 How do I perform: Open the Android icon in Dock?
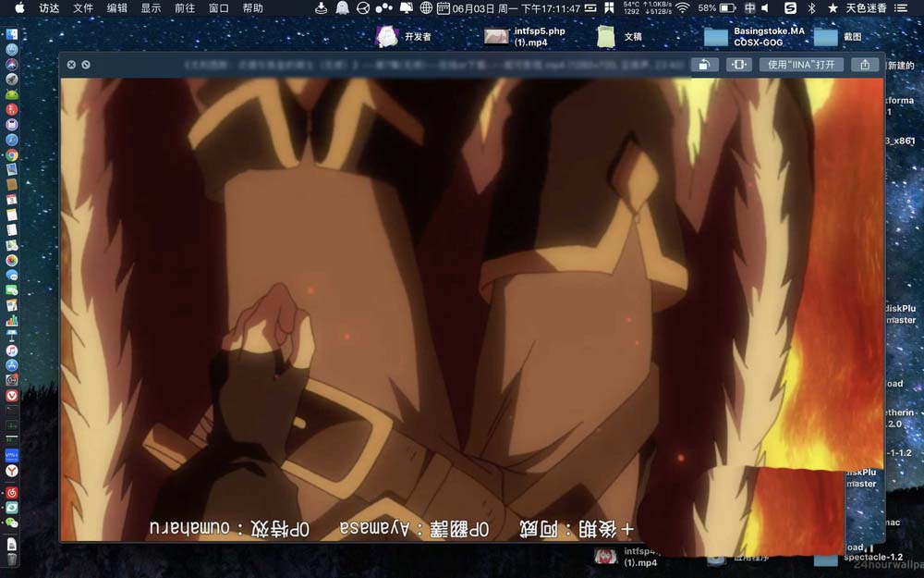(x=12, y=94)
